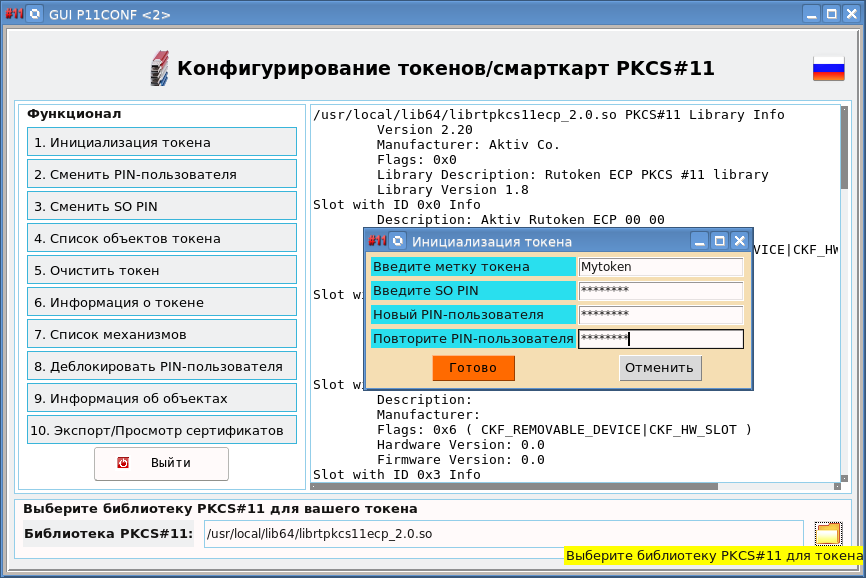This screenshot has height=578, width=866.
Task: Click the vertical scrollbar of the info output
Action: tap(844, 293)
